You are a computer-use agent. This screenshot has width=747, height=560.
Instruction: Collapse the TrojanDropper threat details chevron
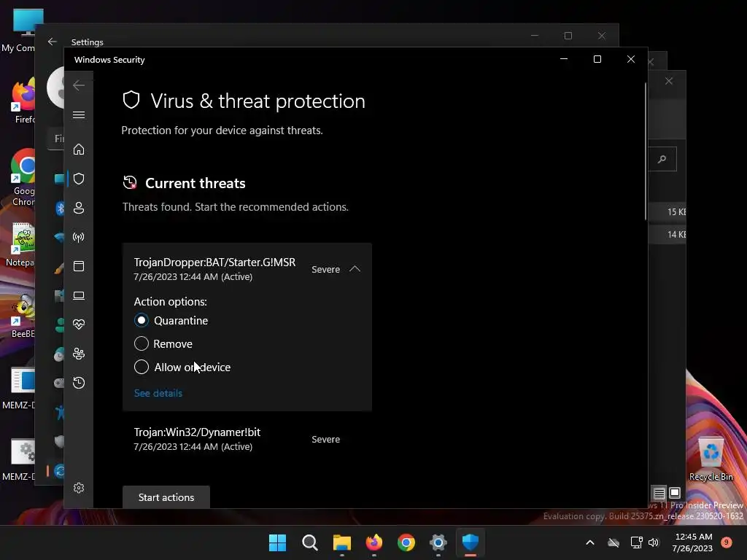point(355,269)
